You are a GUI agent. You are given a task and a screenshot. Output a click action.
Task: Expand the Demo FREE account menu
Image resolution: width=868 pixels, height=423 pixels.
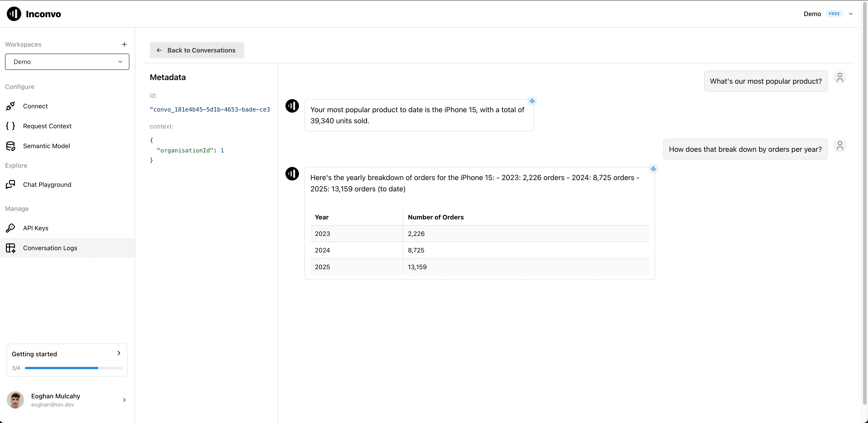(851, 14)
